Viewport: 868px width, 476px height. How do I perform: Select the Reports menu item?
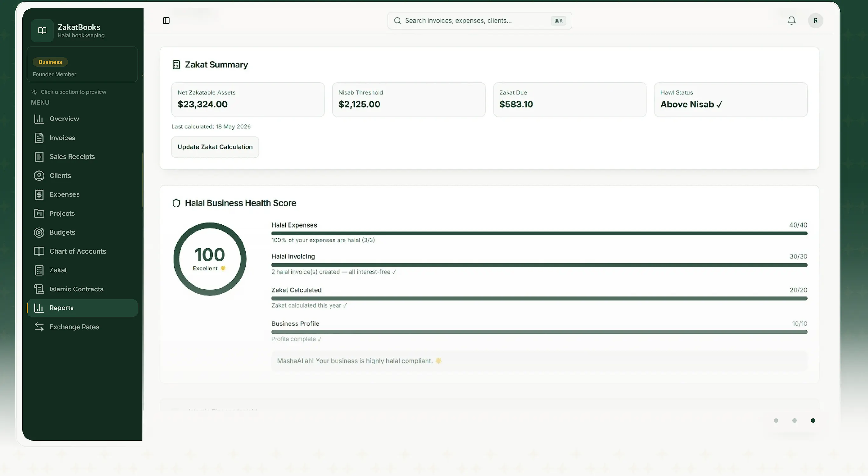[82, 308]
